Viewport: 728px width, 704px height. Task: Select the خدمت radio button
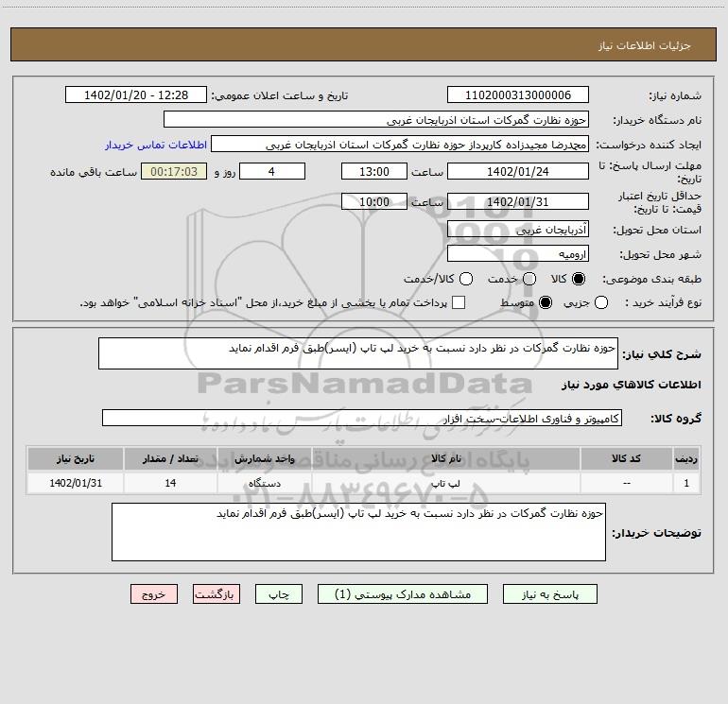coord(529,279)
